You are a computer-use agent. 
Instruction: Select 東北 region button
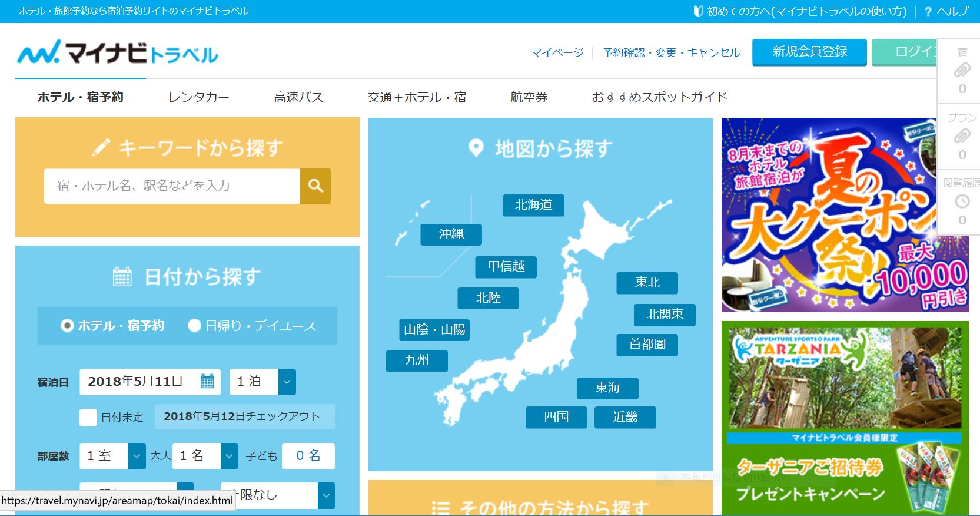pos(647,283)
